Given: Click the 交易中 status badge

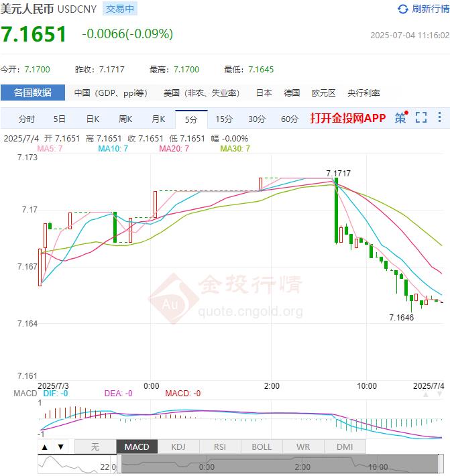Looking at the screenshot, I should tap(120, 9).
